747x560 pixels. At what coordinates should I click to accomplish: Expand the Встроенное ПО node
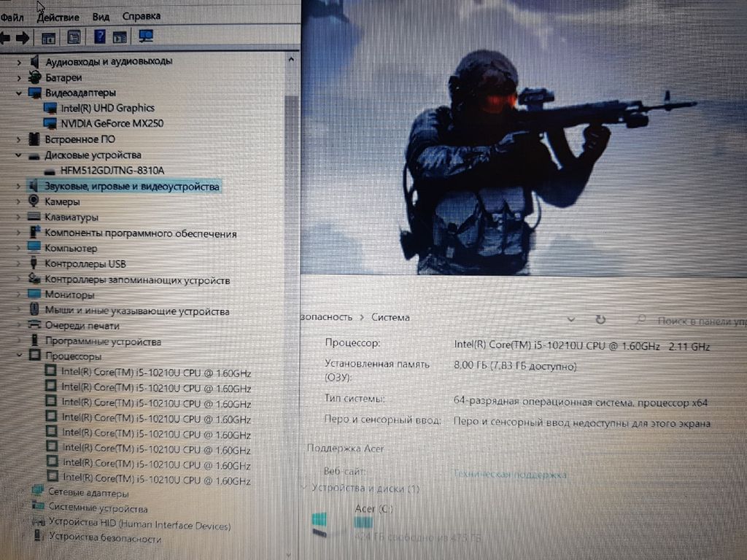pyautogui.click(x=18, y=139)
